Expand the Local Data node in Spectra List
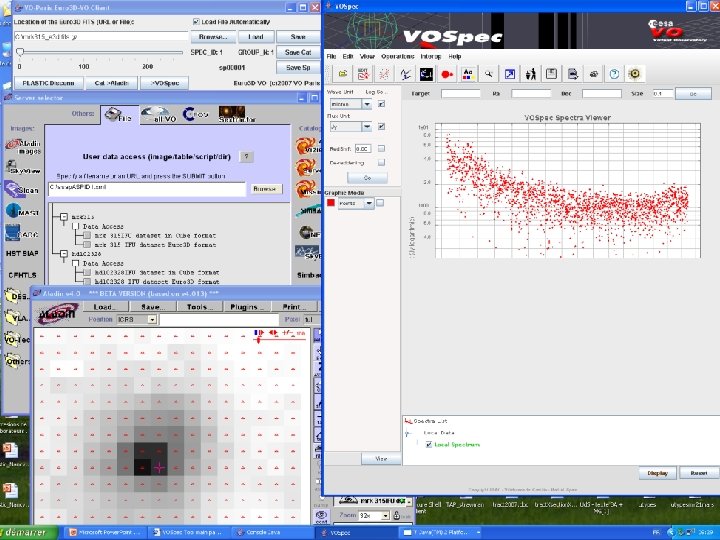The width and height of the screenshot is (720, 540). click(x=408, y=433)
